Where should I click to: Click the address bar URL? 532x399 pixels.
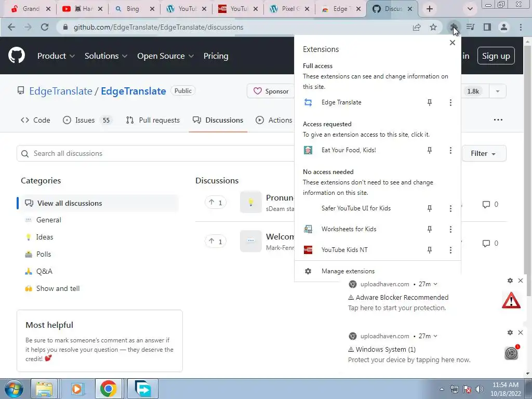[158, 27]
